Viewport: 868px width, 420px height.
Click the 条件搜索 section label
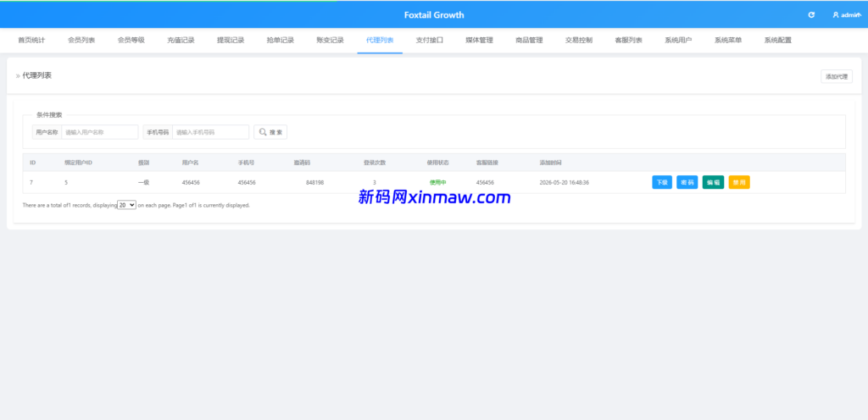[x=49, y=115]
